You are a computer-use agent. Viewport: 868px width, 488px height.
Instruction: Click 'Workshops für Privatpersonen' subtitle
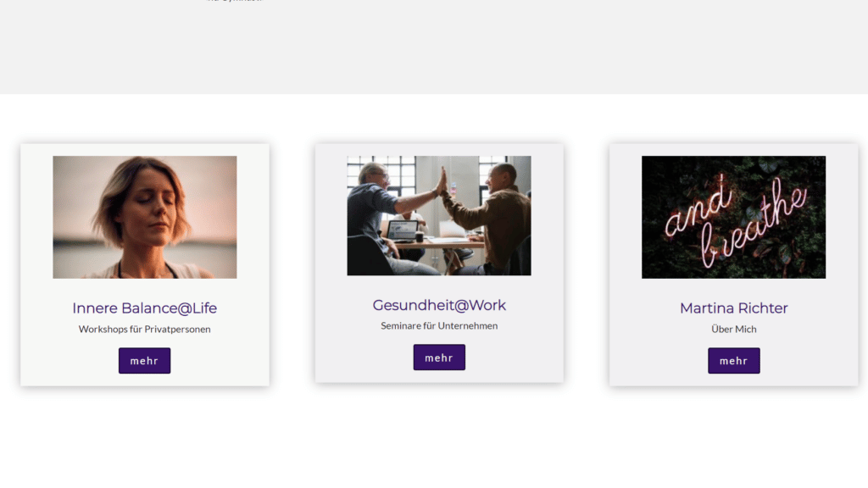[x=144, y=330]
